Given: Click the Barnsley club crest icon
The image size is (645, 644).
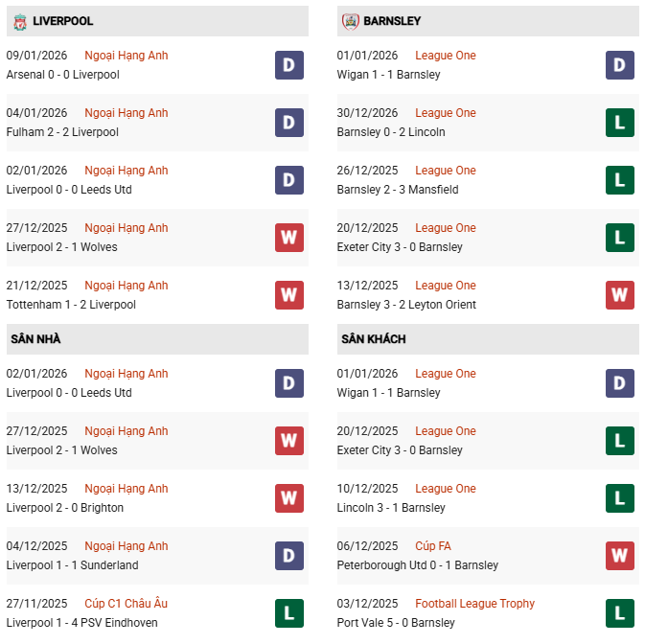Looking at the screenshot, I should click(350, 21).
